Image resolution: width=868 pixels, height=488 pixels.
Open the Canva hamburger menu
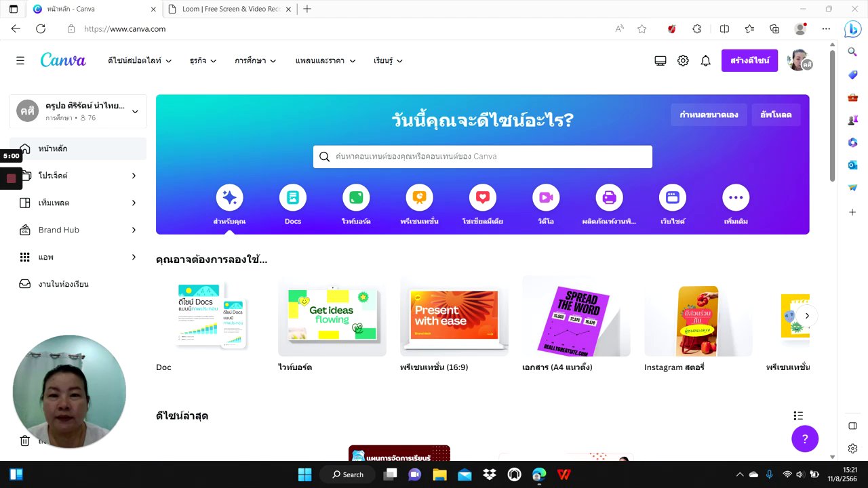20,60
